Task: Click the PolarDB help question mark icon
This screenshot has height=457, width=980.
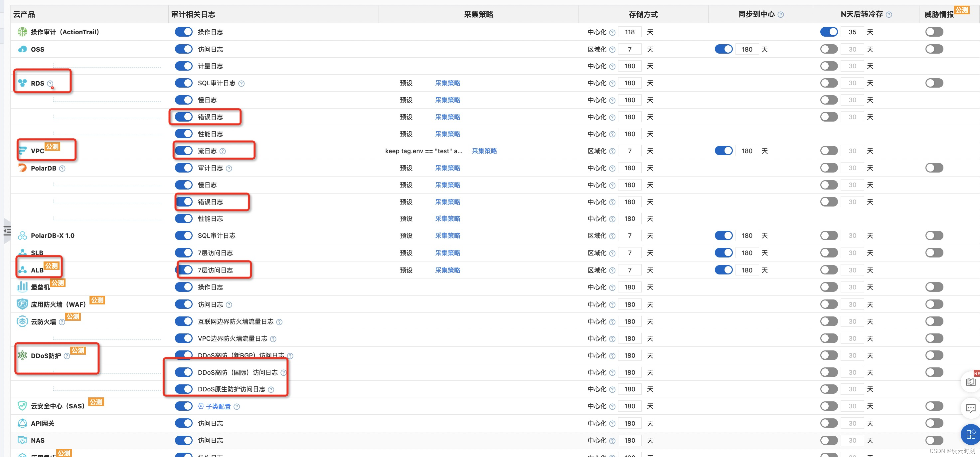Action: pos(63,168)
